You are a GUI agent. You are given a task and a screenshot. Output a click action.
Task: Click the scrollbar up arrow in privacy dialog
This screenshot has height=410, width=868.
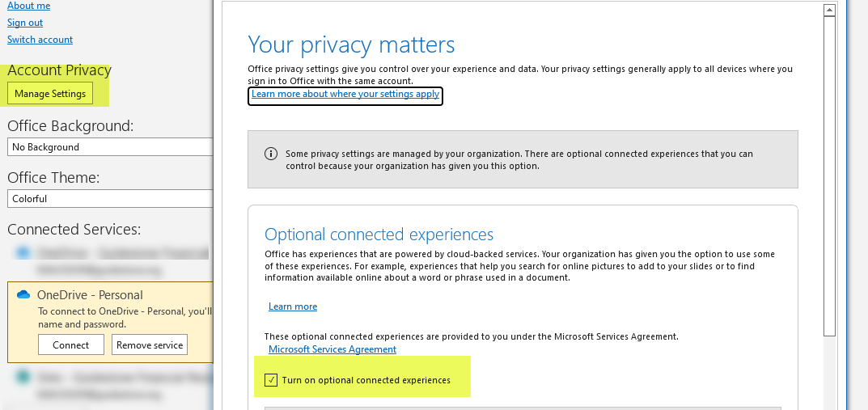(x=828, y=10)
